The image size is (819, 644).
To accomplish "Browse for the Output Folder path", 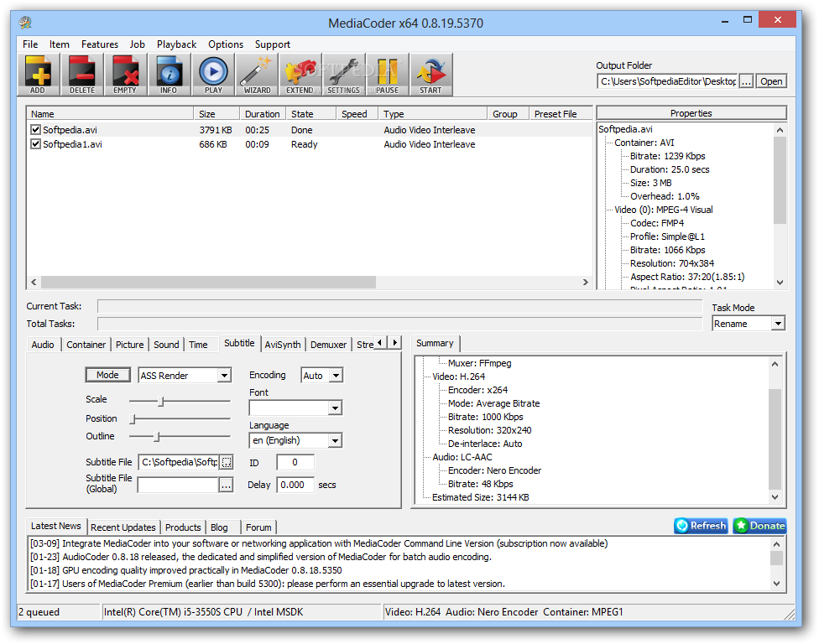I will tap(746, 81).
